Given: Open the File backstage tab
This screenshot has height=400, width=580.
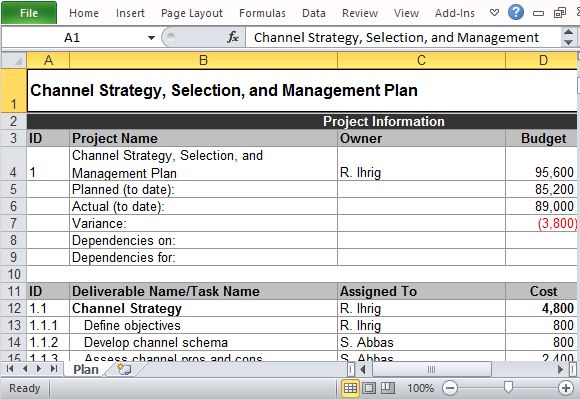Looking at the screenshot, I should pos(29,13).
